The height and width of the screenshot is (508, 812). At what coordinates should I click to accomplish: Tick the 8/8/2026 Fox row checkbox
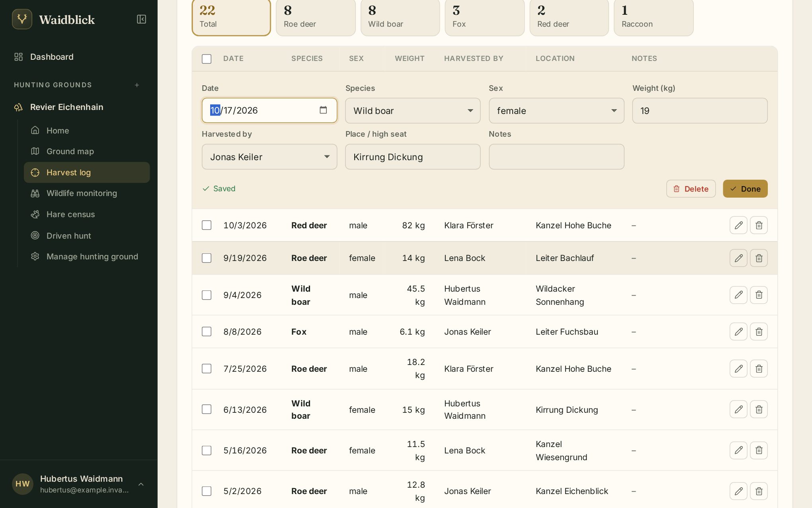tap(207, 331)
